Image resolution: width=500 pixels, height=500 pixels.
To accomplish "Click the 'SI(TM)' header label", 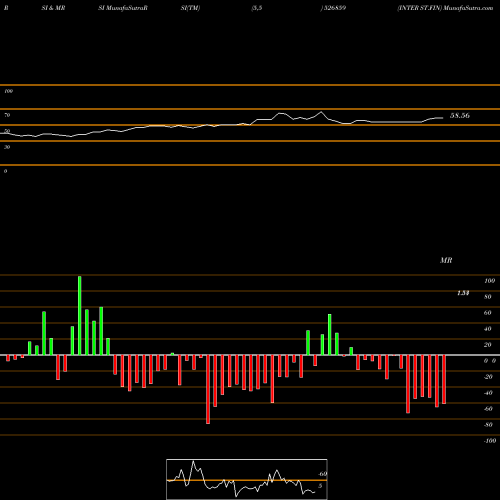I will click(x=190, y=8).
